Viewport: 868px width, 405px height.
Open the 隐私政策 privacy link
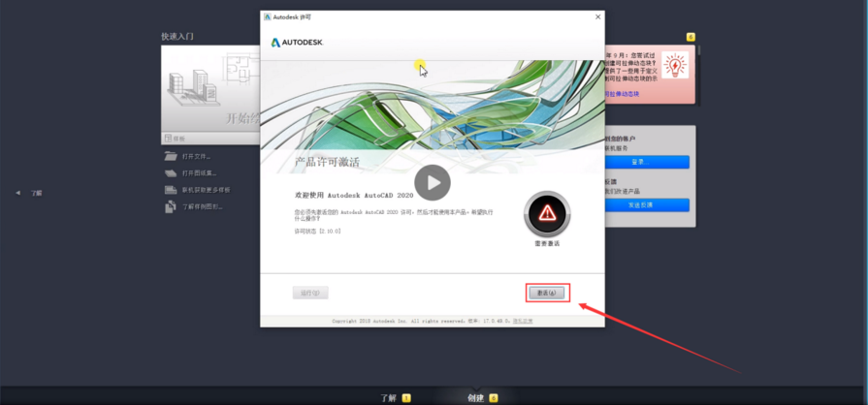pos(523,321)
